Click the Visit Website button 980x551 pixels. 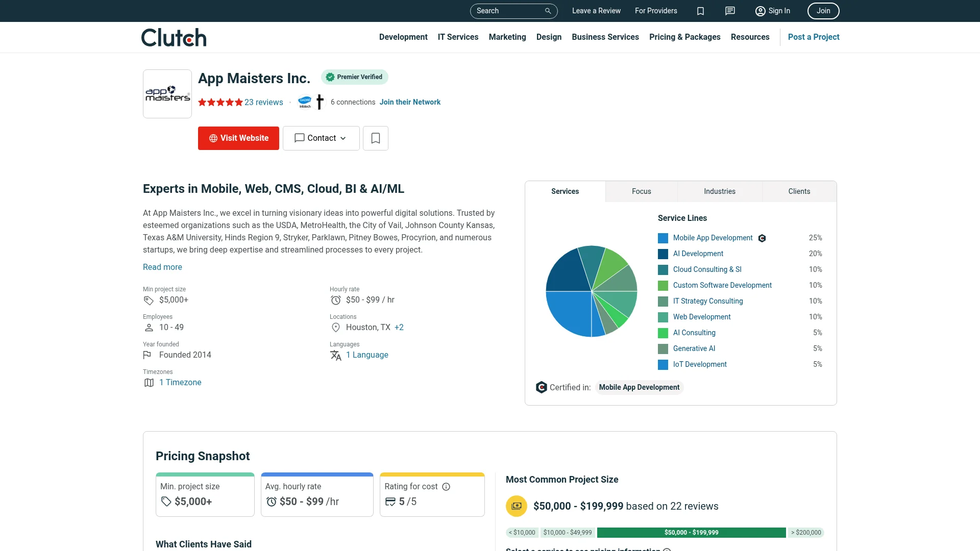coord(238,138)
